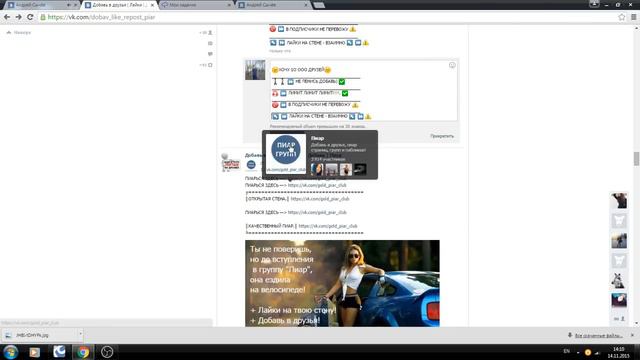Open the 'ПИАРЬСЯ ЗДЕСЬ' link above the separator

317,185
